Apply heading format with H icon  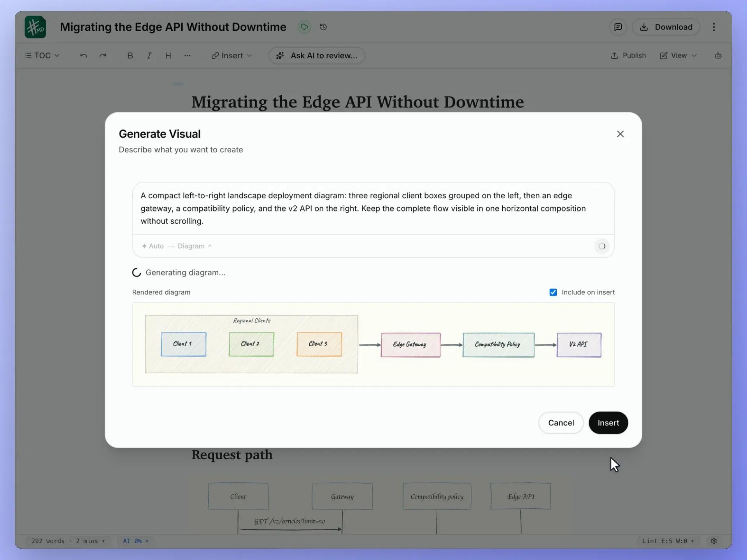(168, 56)
